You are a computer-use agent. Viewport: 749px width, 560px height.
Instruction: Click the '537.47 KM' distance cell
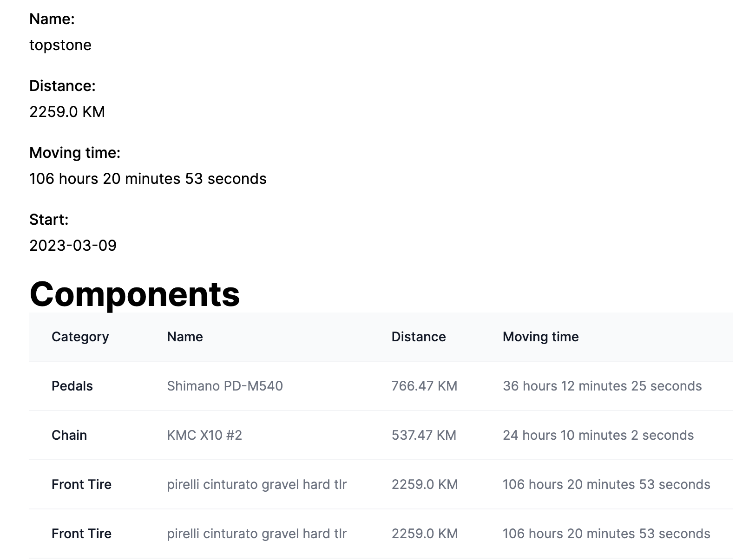pyautogui.click(x=424, y=435)
